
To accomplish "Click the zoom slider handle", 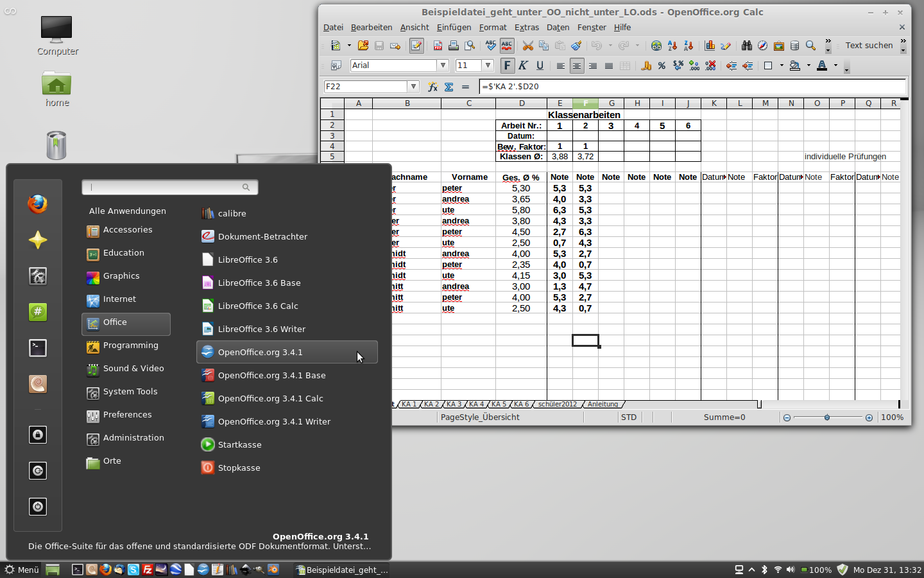I will tap(827, 417).
